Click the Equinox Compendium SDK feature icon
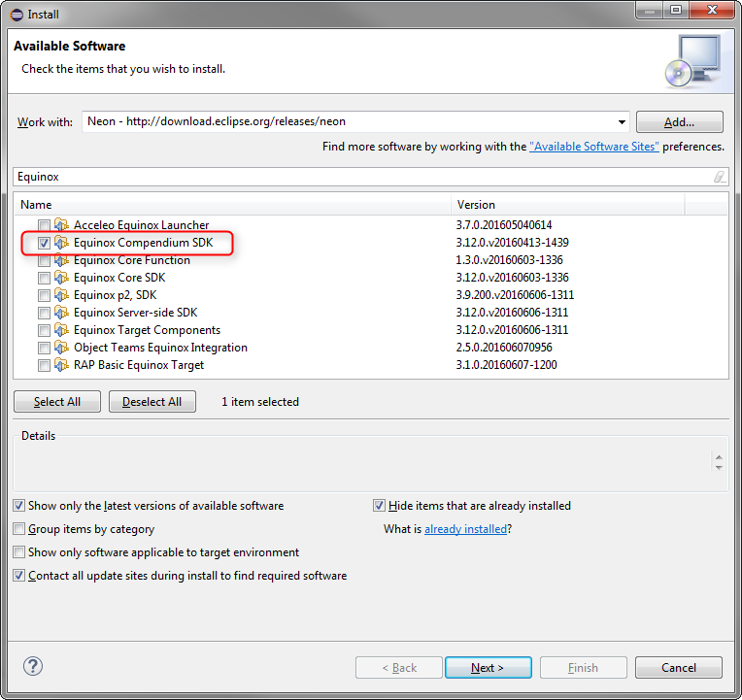Viewport: 742px width, 700px height. click(x=61, y=242)
